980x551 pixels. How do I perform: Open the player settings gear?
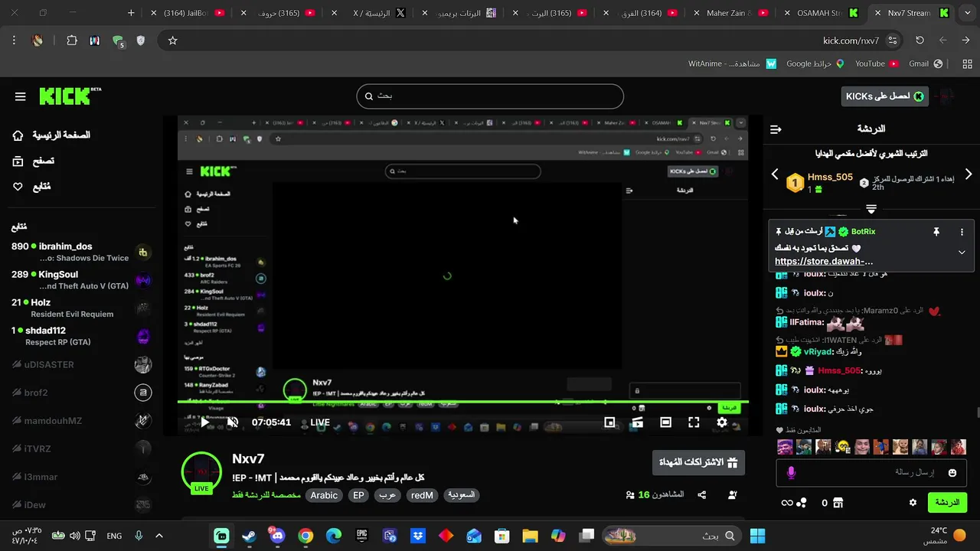[722, 422]
